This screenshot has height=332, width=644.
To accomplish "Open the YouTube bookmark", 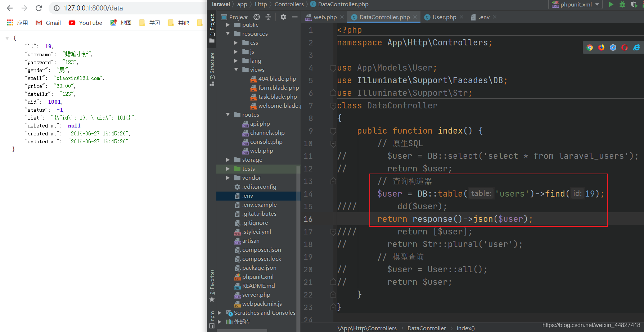I will coord(86,23).
